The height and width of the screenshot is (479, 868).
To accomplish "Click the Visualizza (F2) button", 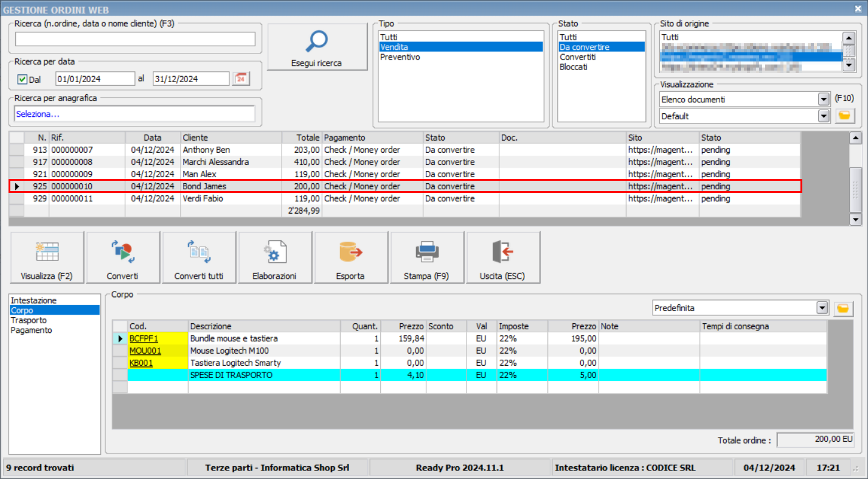I will coord(46,257).
